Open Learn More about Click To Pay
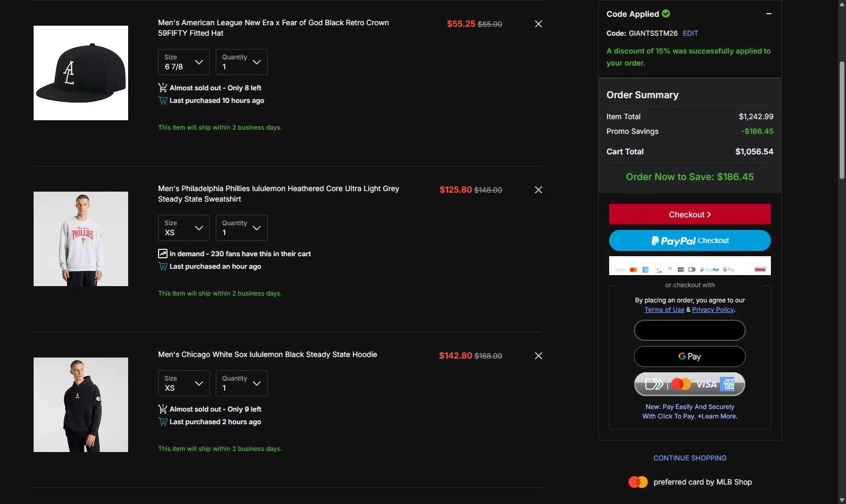Image resolution: width=846 pixels, height=504 pixels. pos(717,416)
